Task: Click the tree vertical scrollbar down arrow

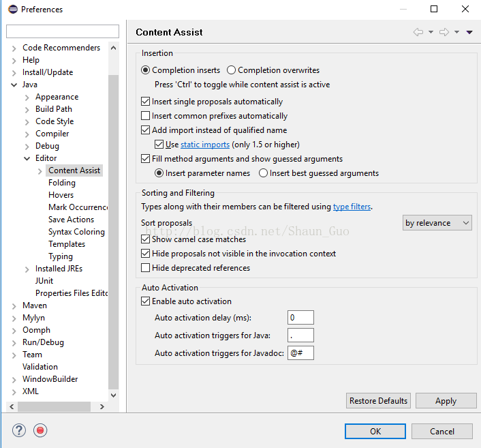Action: pos(114,395)
